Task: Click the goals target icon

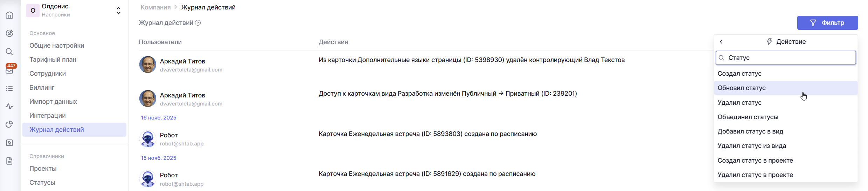Action: pos(9,33)
